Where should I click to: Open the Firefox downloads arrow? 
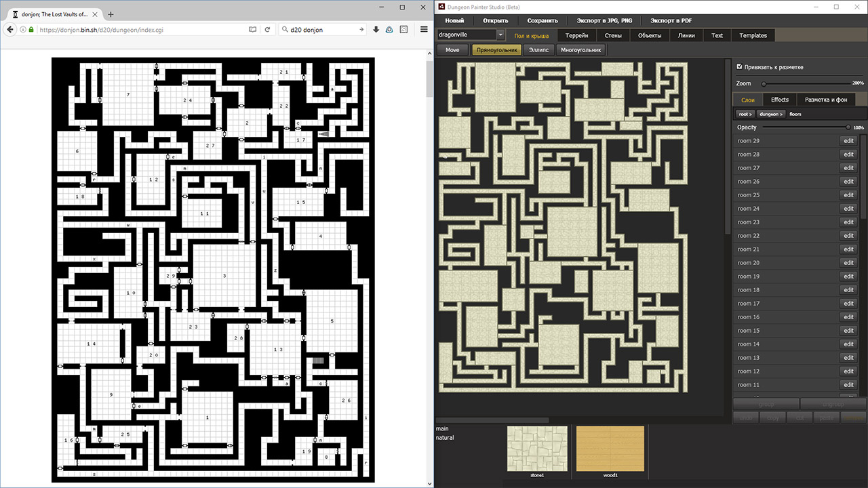coord(376,30)
